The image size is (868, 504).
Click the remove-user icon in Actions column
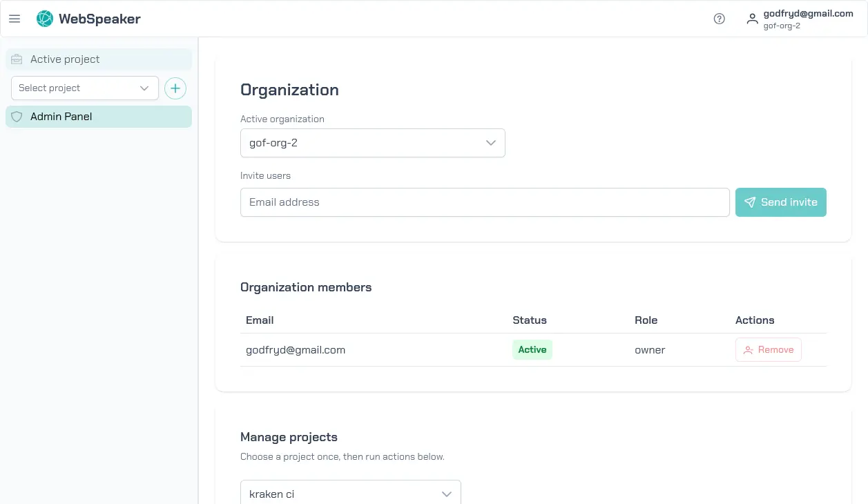point(749,349)
